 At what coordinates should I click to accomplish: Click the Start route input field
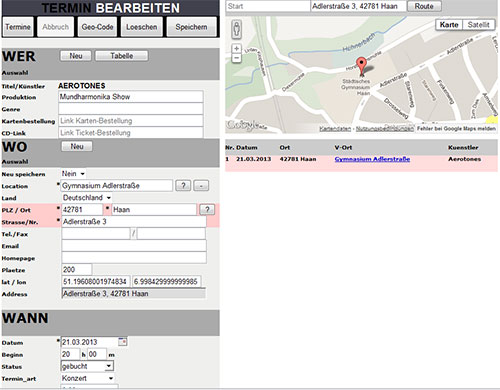click(x=268, y=6)
